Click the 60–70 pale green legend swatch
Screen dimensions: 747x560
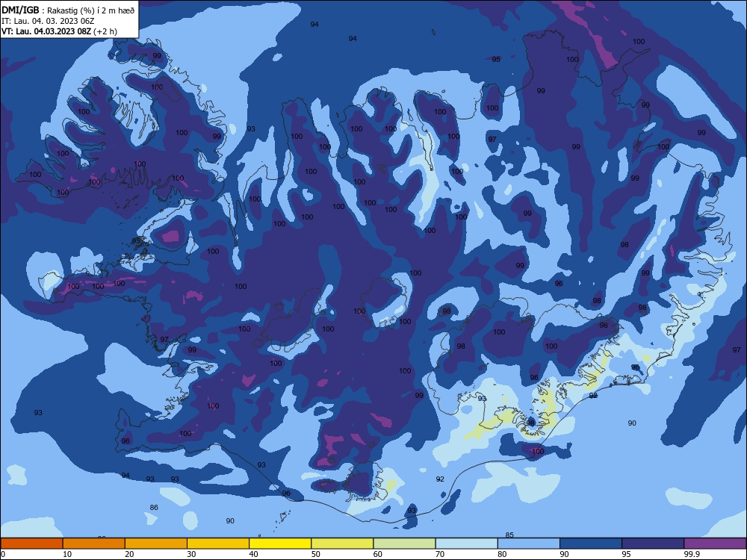(404, 544)
